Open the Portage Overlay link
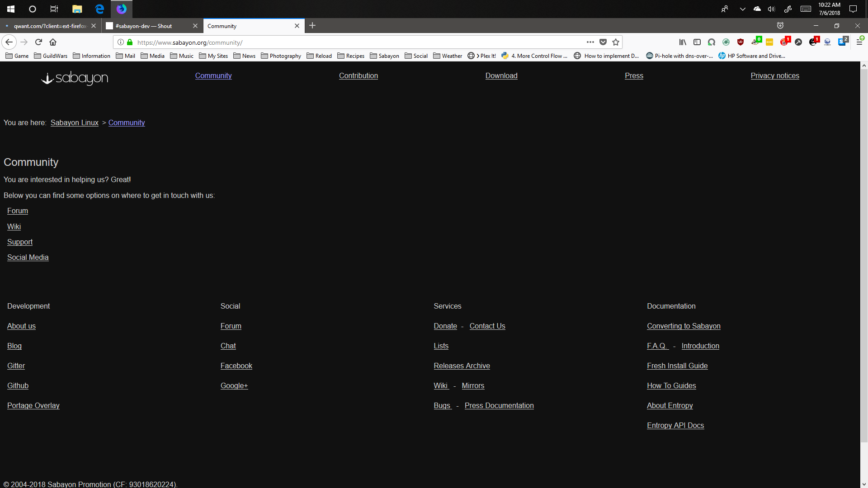The height and width of the screenshot is (488, 868). (x=33, y=405)
